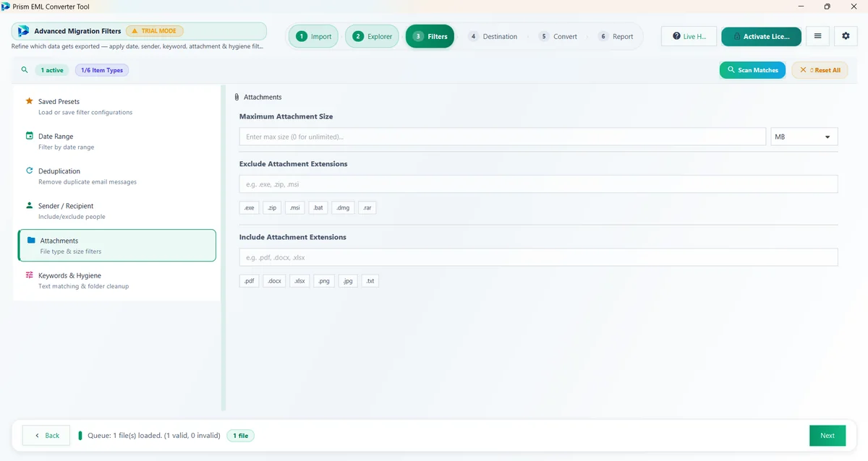
Task: Click the queue status text
Action: point(153,436)
